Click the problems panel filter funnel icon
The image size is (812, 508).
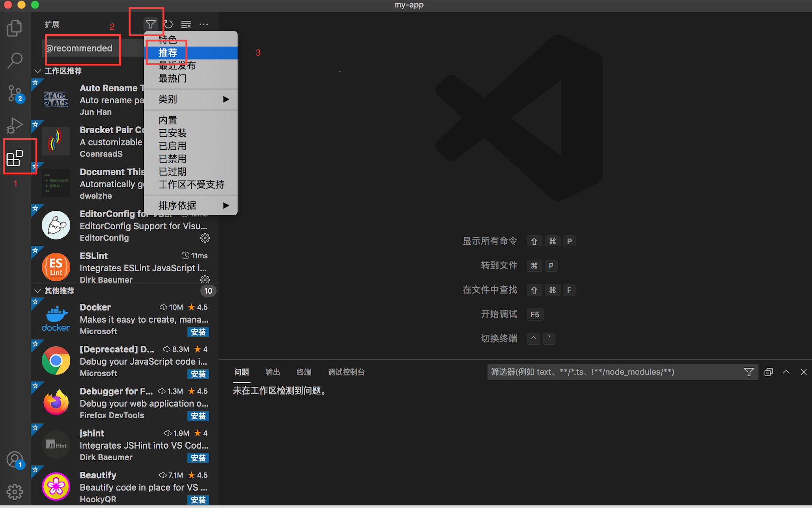(749, 372)
